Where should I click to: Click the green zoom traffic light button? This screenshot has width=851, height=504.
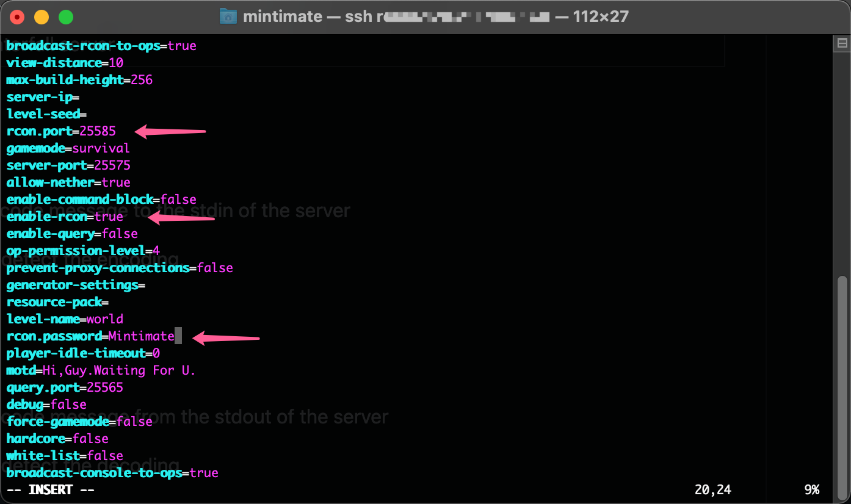coord(65,17)
